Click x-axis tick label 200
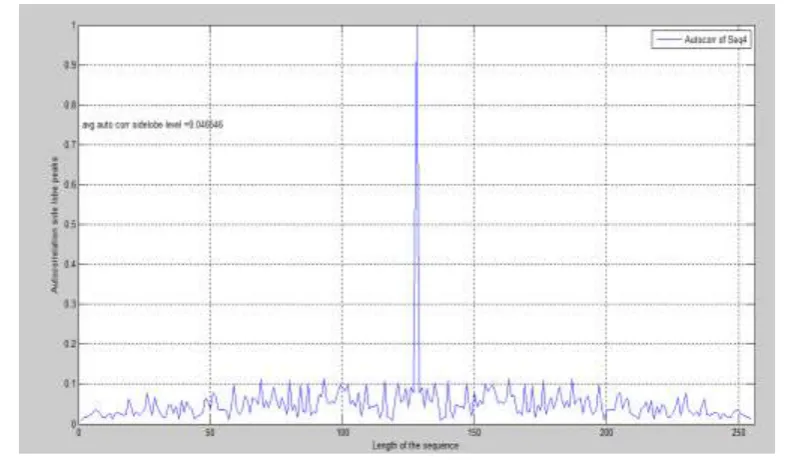The image size is (785, 460). pyautogui.click(x=606, y=432)
